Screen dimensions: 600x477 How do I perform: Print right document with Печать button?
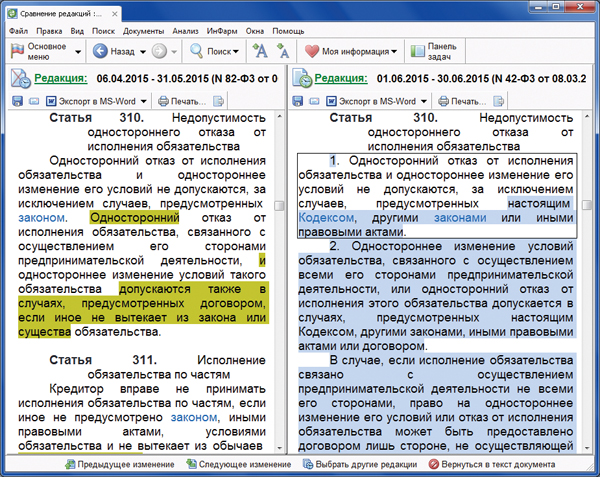tap(474, 101)
